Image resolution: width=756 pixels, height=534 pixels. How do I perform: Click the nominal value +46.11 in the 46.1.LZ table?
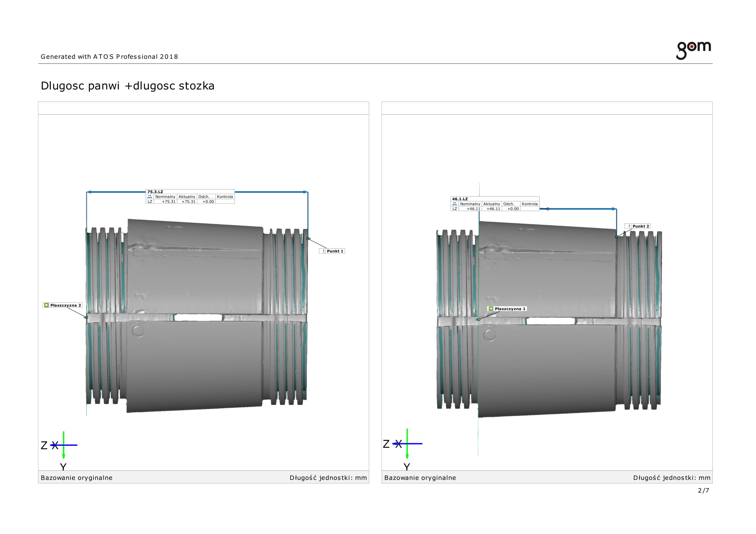(474, 209)
